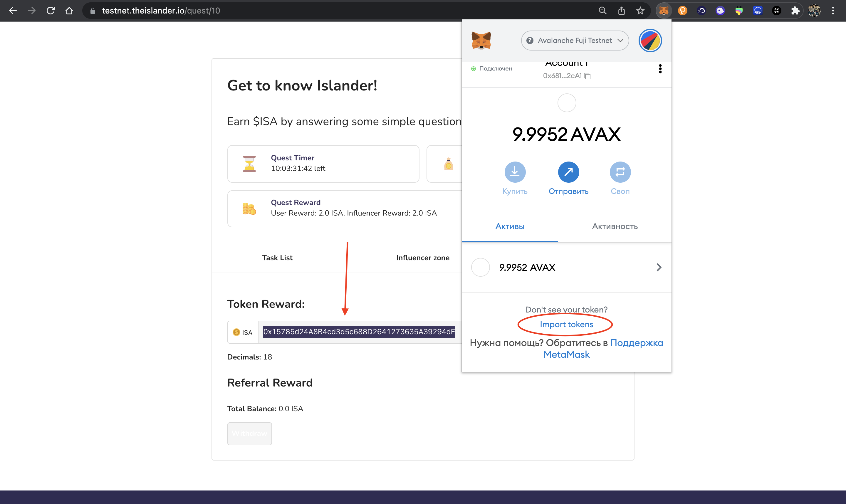Click the Отправить send arrow icon
This screenshot has width=846, height=504.
click(568, 172)
